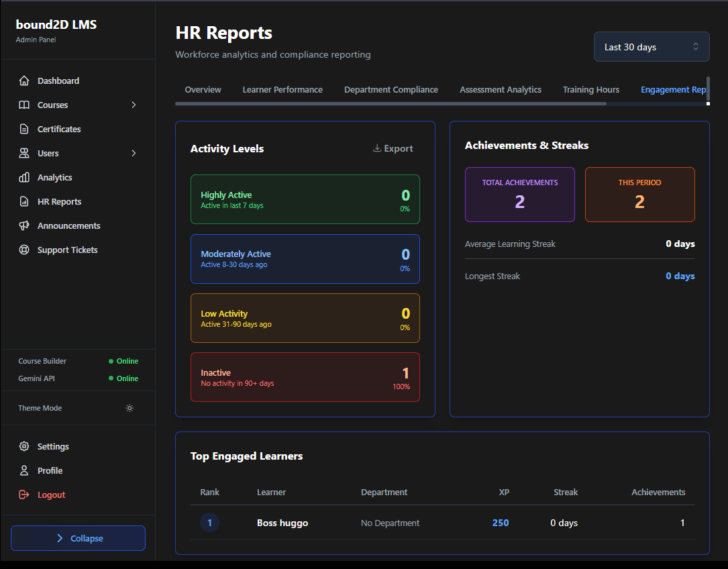Screen dimensions: 728x569
Task: Collapse the sidebar panel
Action: tap(78, 538)
